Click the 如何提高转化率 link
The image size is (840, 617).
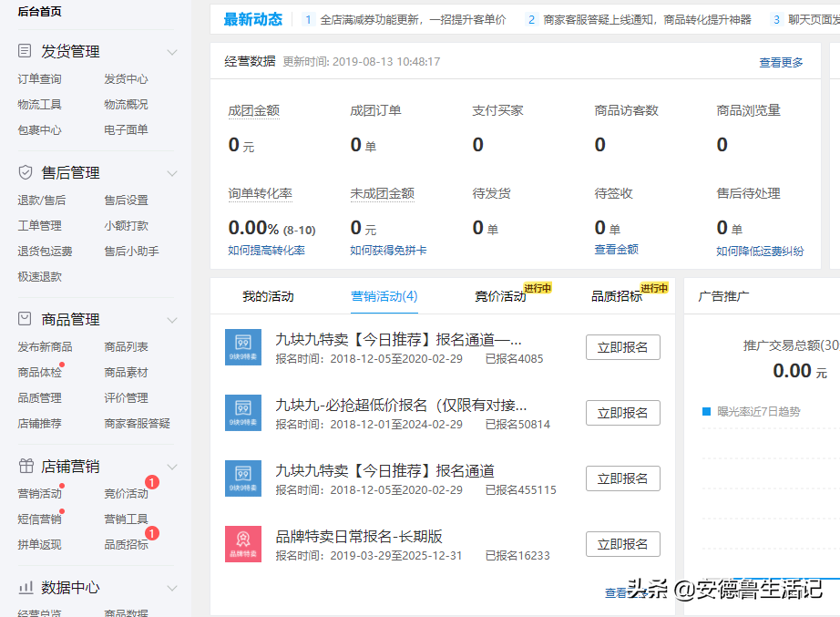pos(266,251)
